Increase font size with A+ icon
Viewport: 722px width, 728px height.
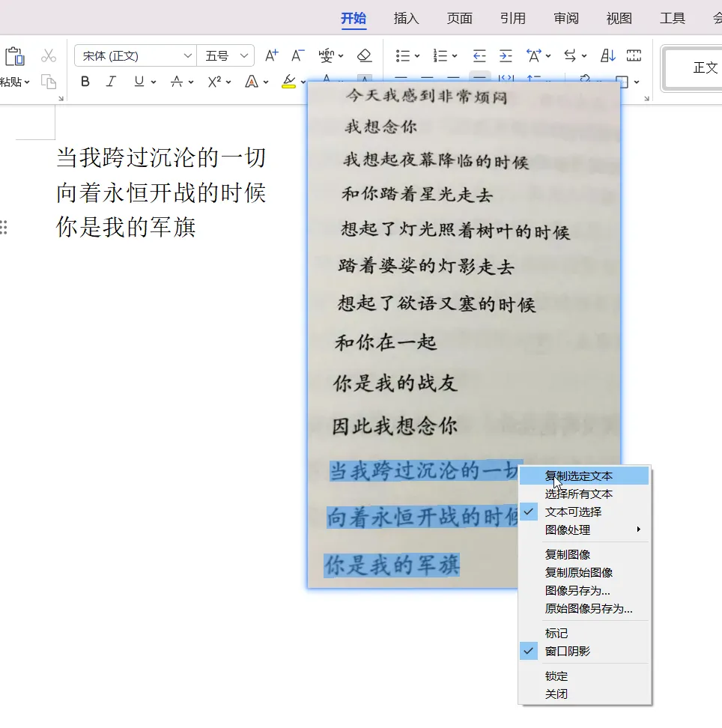coord(272,55)
